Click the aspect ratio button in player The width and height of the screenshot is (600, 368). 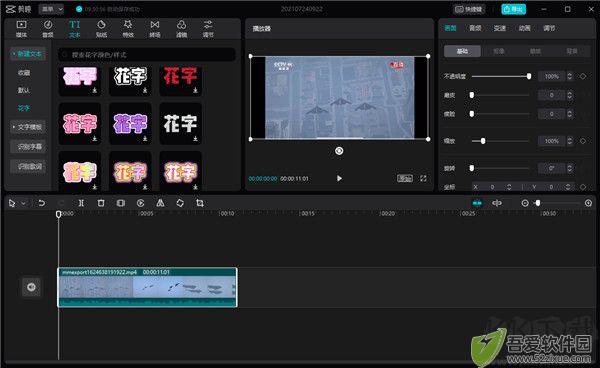tap(405, 178)
